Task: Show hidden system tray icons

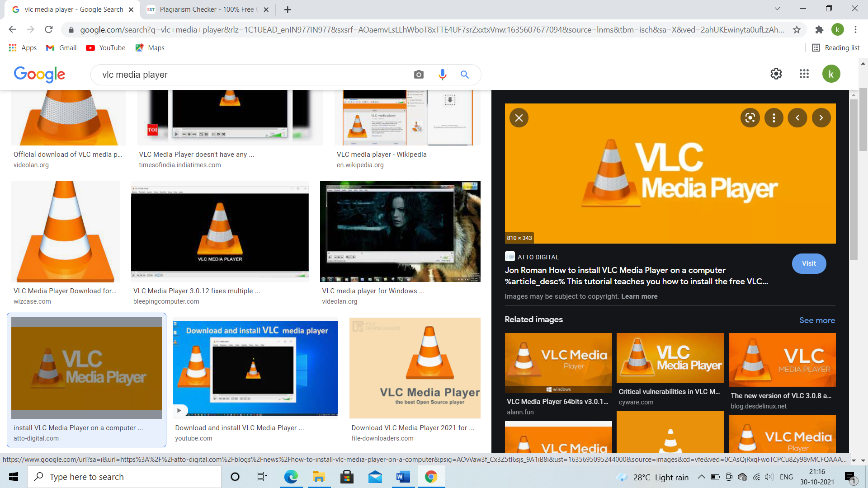Action: pyautogui.click(x=701, y=477)
